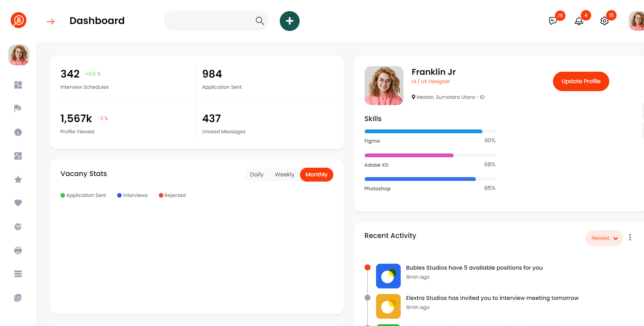The width and height of the screenshot is (644, 326).
Task: Click the Vacany Stats heading
Action: click(84, 174)
